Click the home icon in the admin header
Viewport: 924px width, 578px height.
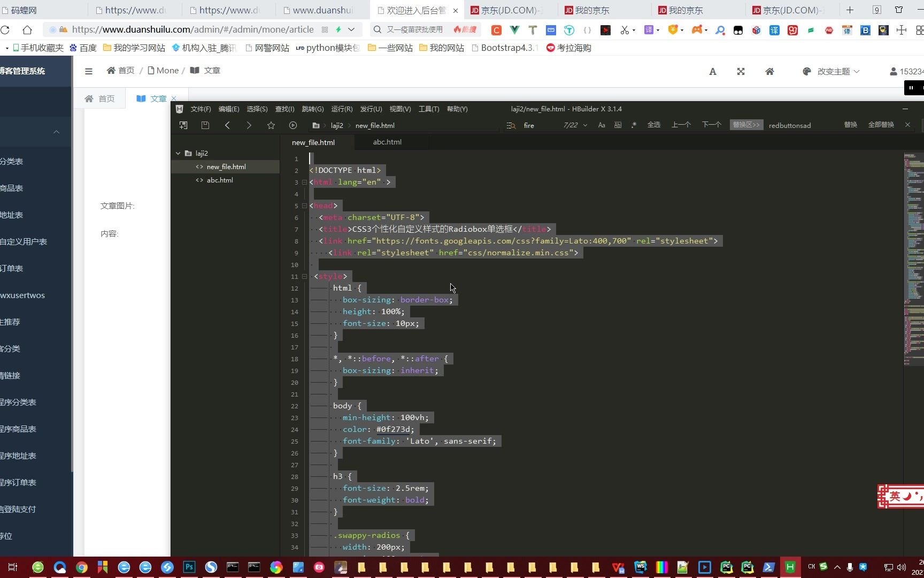[x=769, y=72]
